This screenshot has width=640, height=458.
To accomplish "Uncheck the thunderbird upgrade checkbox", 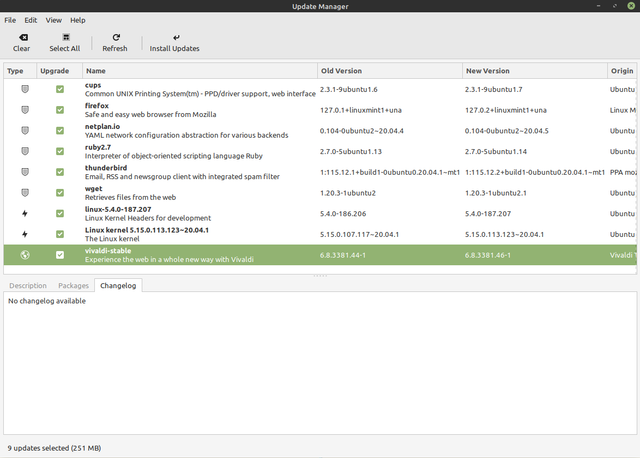I will 60,172.
